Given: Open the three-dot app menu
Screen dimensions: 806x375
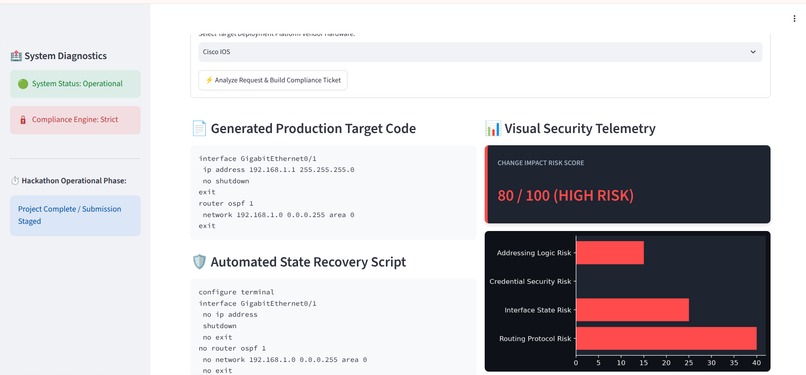Looking at the screenshot, I should pos(794,18).
